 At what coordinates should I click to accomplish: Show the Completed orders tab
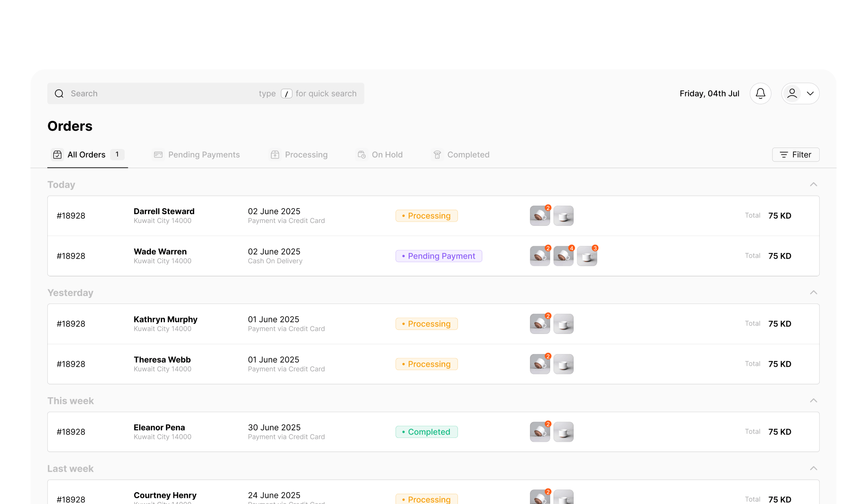pyautogui.click(x=460, y=155)
